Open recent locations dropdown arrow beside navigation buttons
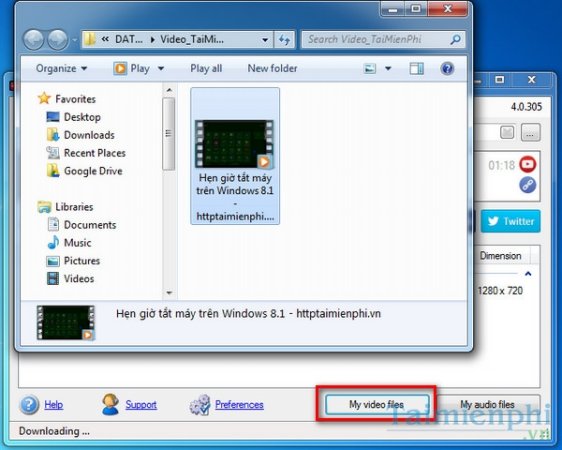Viewport: 562px width, 450px height. click(74, 39)
